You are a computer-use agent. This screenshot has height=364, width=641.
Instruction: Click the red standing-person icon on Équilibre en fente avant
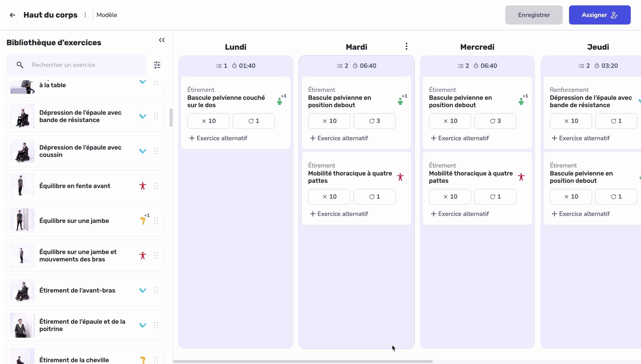143,186
